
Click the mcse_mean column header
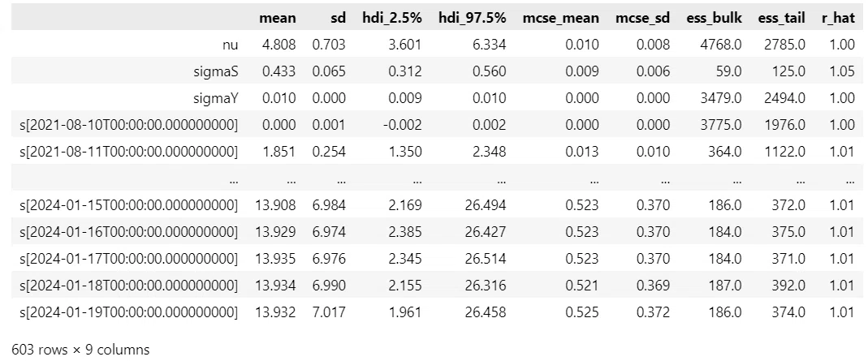point(561,18)
